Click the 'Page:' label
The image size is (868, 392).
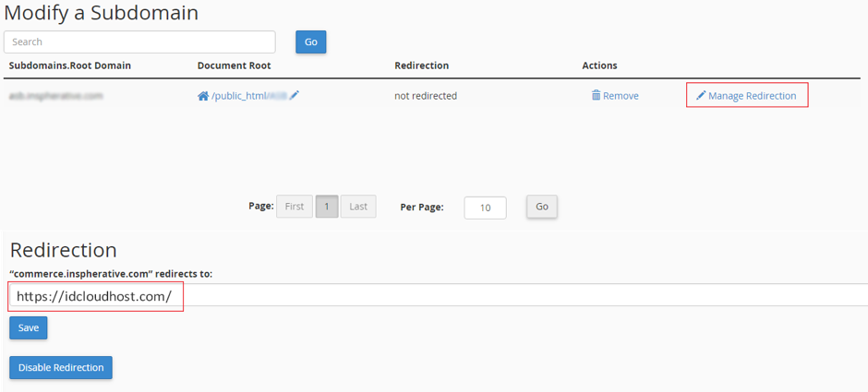point(261,207)
